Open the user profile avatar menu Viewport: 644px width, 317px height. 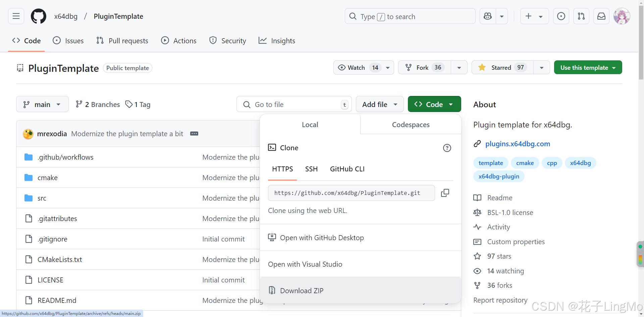pyautogui.click(x=622, y=16)
